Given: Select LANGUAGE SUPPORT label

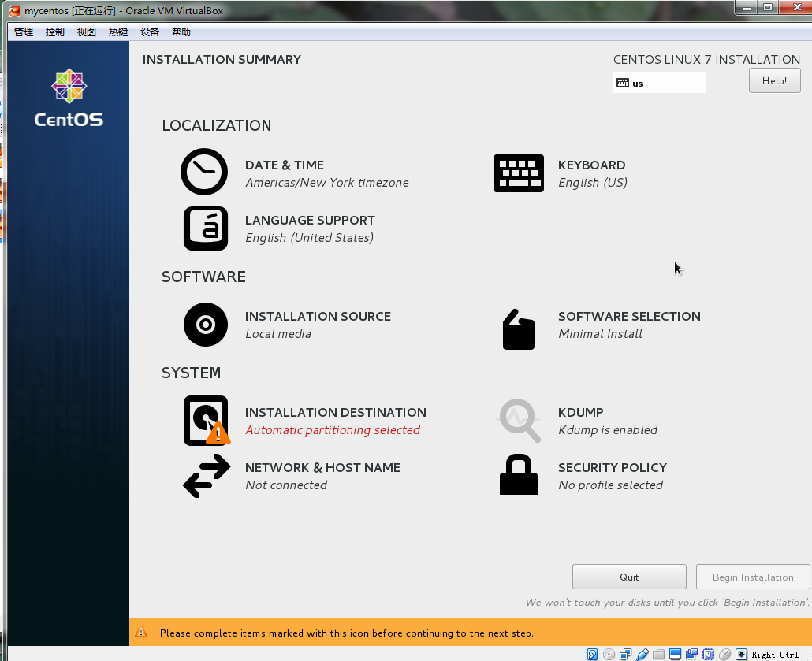Looking at the screenshot, I should (310, 220).
